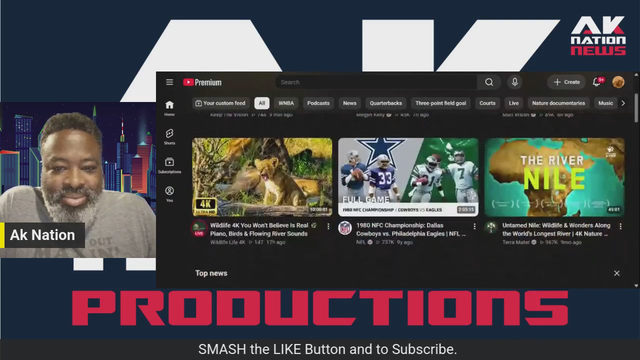Open the notifications bell
This screenshot has width=640, height=360.
pos(597,82)
